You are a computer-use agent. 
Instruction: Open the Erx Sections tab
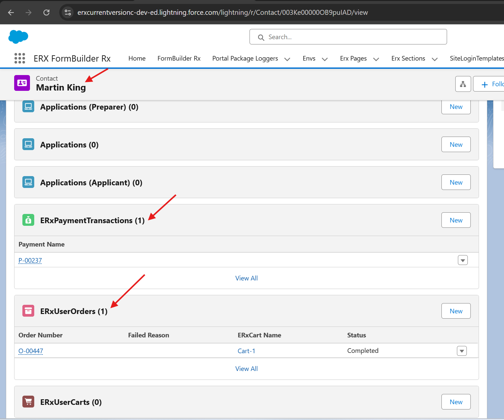408,58
